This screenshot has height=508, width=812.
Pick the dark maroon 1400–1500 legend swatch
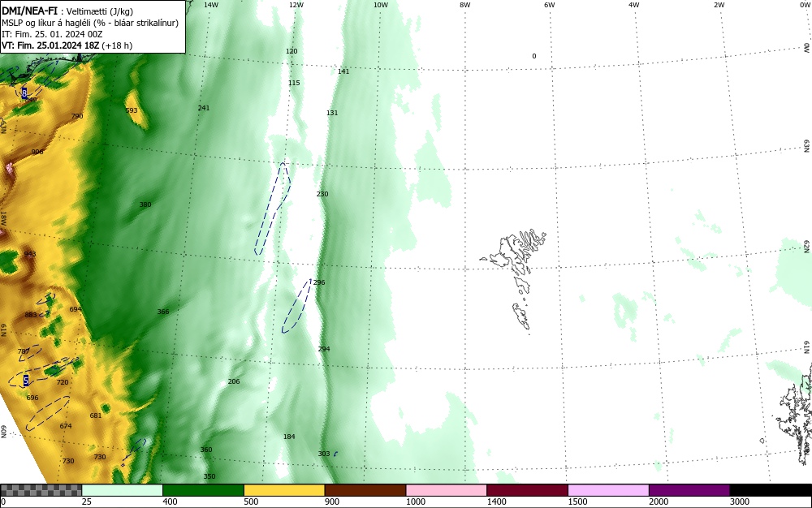click(527, 490)
